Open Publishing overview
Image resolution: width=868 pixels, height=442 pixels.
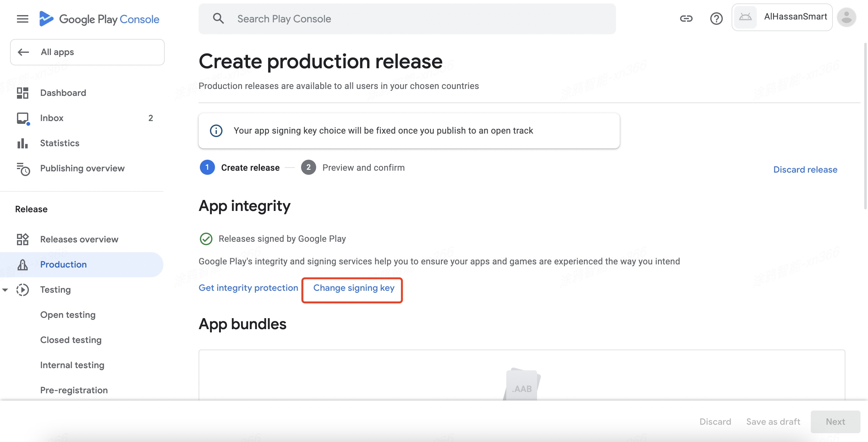[82, 168]
